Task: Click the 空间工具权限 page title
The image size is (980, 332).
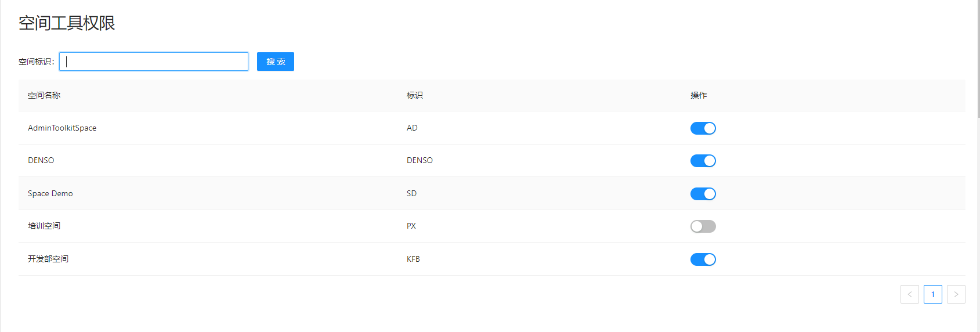Action: point(67,23)
